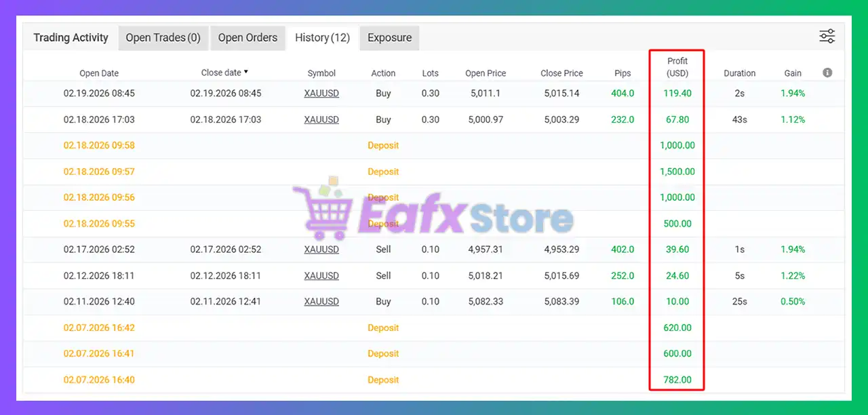
Task: Click the Duration column header
Action: point(739,73)
